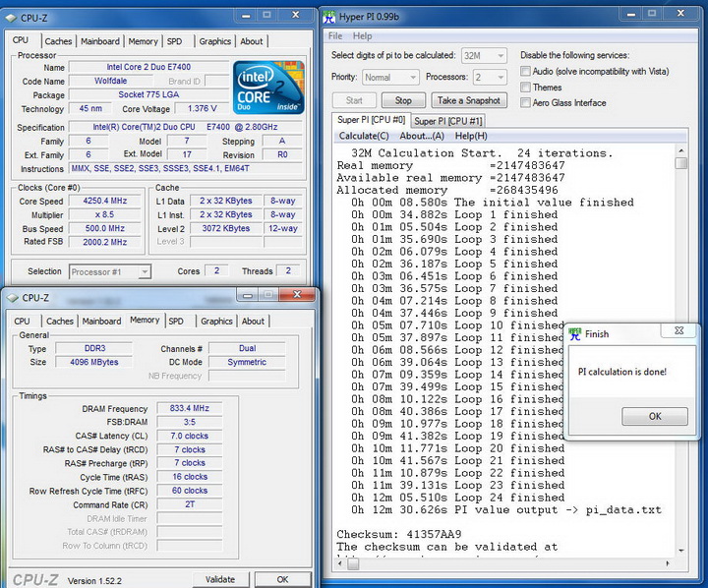Click the disabled Start button
708x588 pixels.
pos(354,100)
